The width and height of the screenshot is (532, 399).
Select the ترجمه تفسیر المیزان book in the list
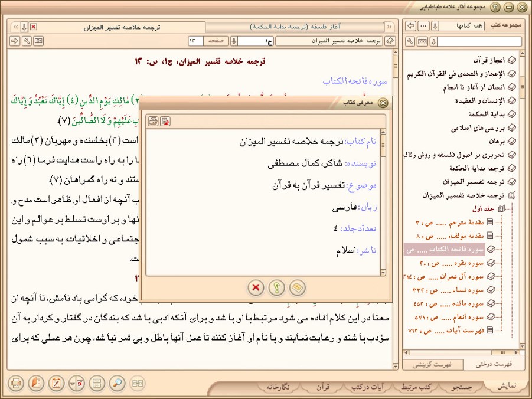474,182
